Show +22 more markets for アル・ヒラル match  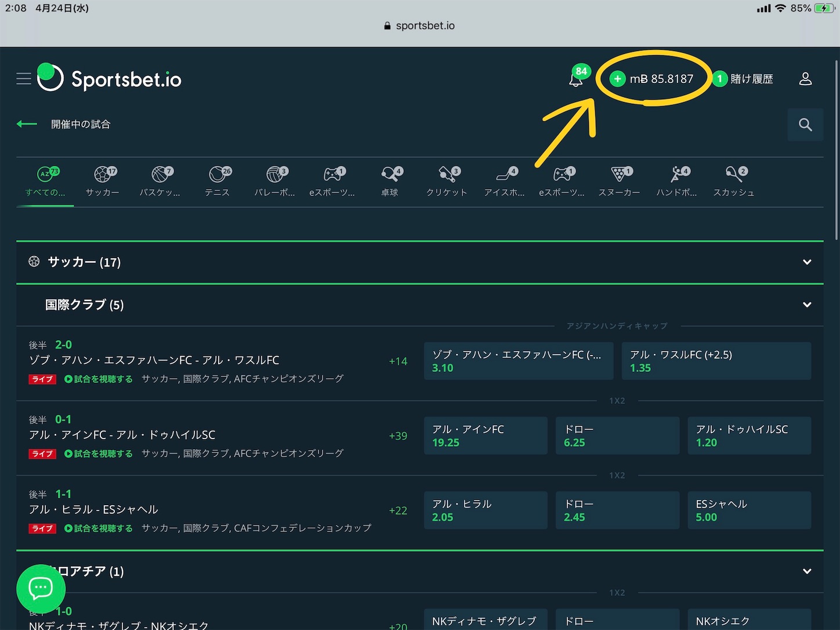398,511
